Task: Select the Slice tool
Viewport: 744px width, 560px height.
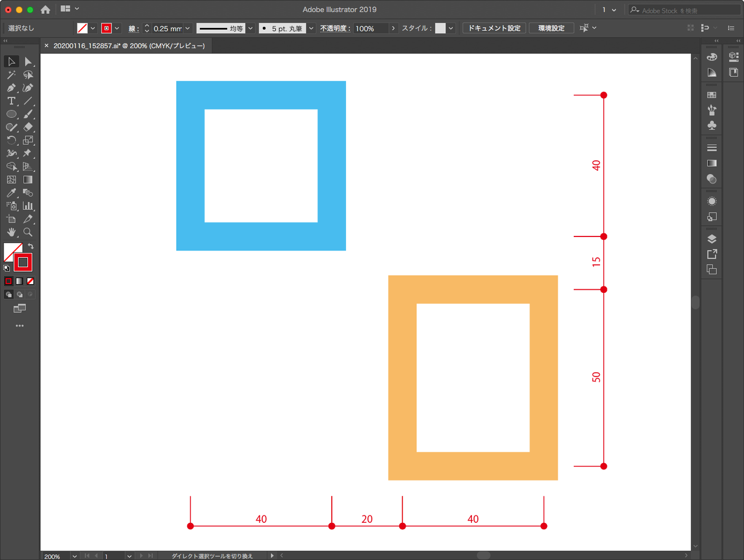Action: click(x=28, y=219)
